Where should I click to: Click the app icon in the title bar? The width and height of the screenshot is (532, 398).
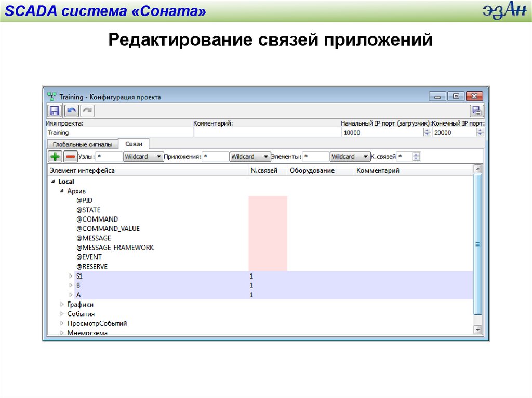coord(51,97)
